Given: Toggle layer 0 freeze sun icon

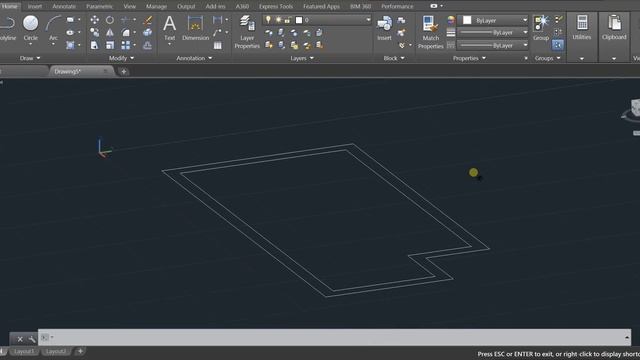Looking at the screenshot, I should (278, 20).
